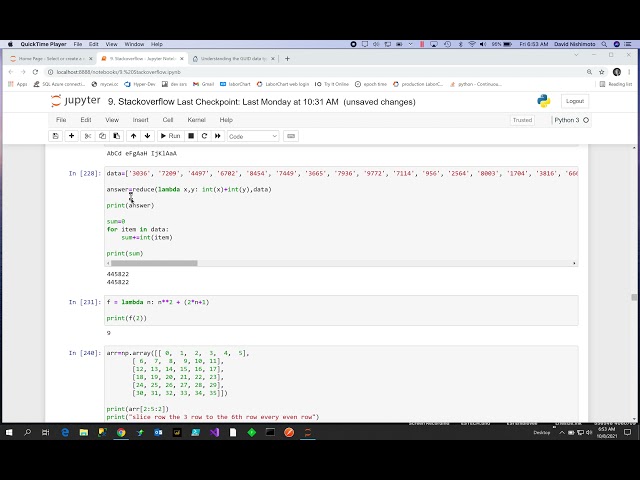
Task: Open the Jupyter File menu
Action: tap(61, 120)
